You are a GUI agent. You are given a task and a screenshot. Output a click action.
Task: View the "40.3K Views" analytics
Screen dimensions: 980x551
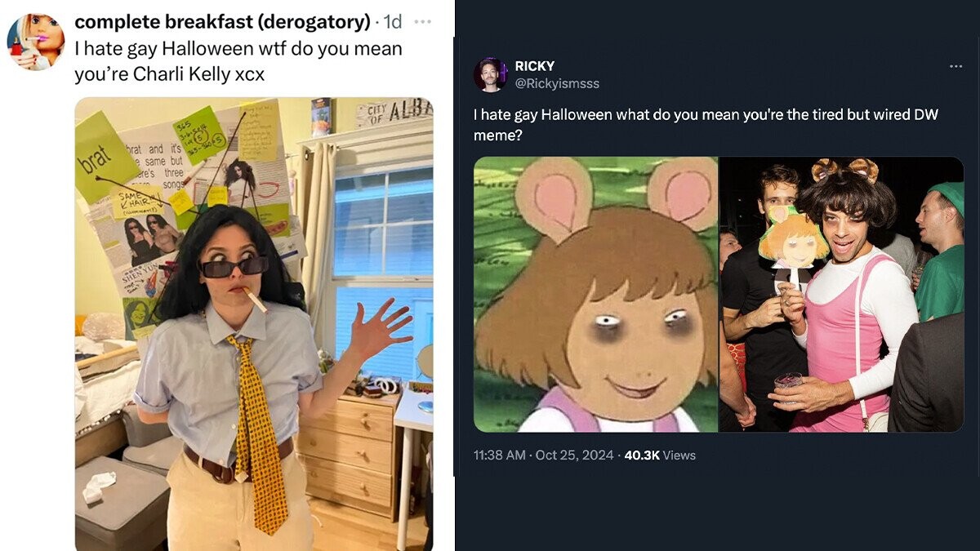[x=660, y=455]
